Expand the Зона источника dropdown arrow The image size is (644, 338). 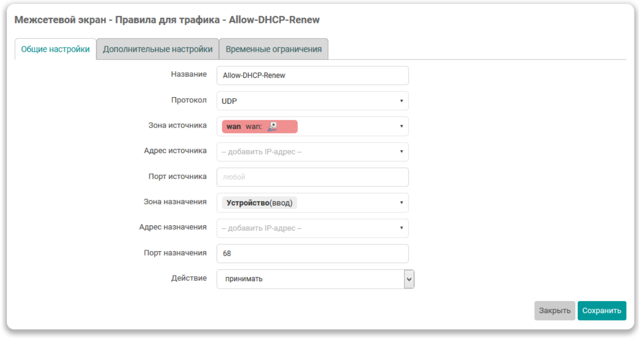point(401,127)
